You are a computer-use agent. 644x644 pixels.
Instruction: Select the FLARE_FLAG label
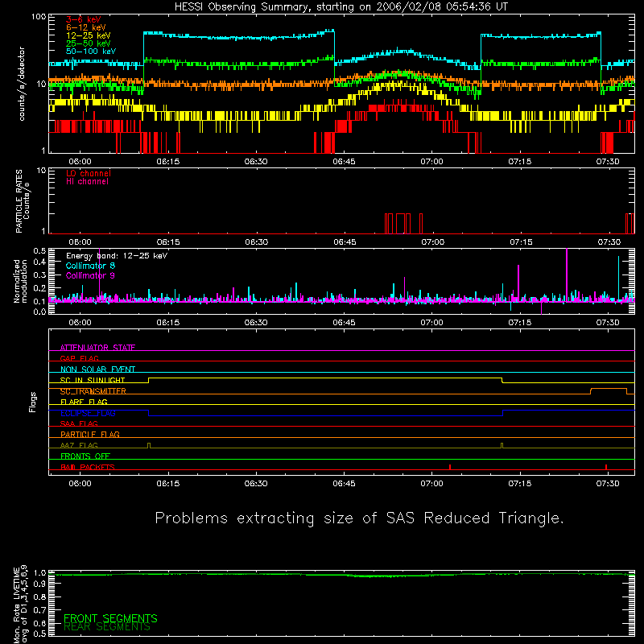click(84, 402)
